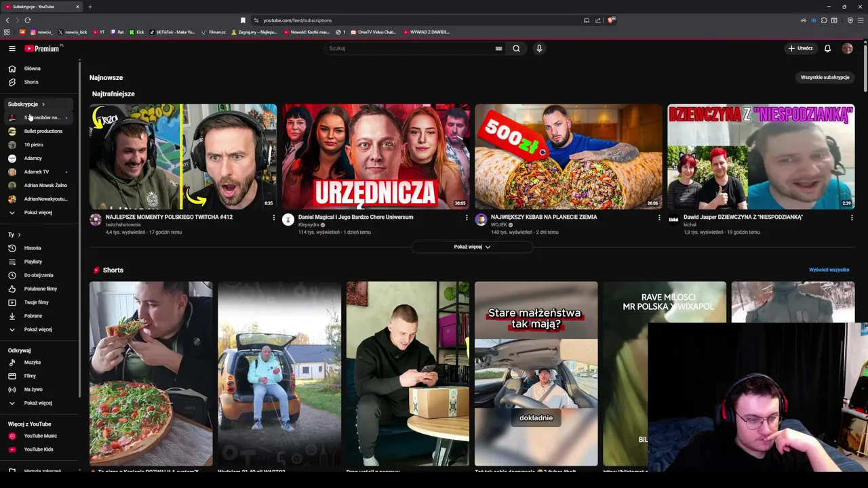
Task: Open the pizza Short thumbnail
Action: click(151, 373)
